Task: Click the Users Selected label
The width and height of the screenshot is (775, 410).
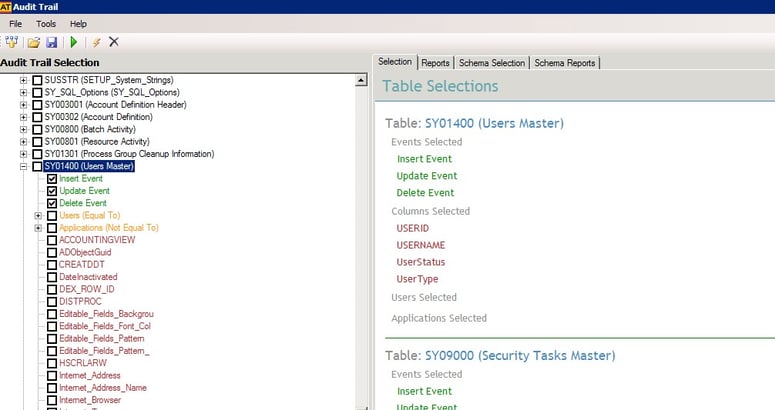Action: (x=424, y=297)
